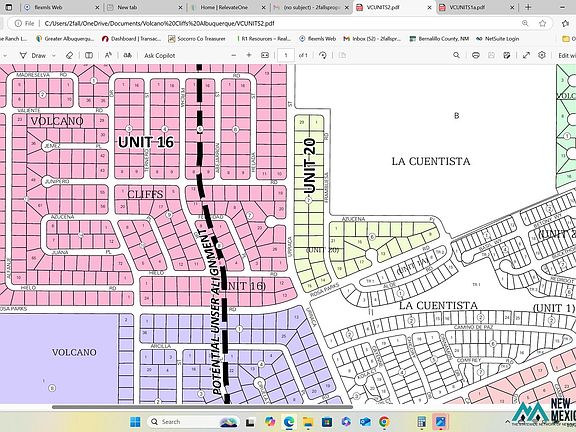Viewport: 576px width, 432px height.
Task: Zoom in with the plus icon
Action: (x=249, y=55)
